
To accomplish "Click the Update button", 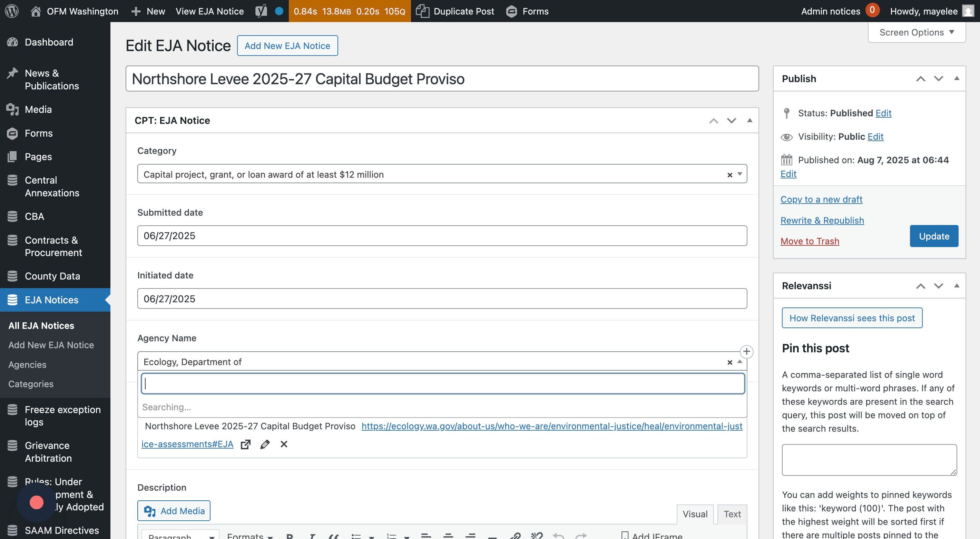I will [934, 236].
